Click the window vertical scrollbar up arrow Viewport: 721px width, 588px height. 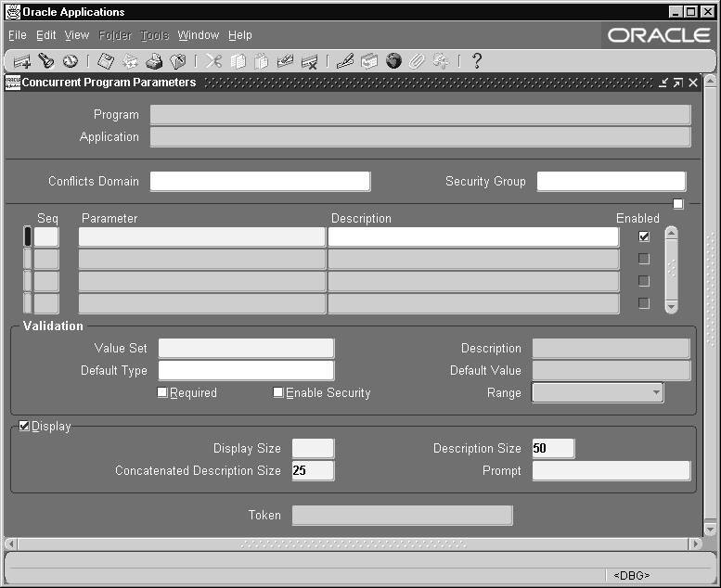[x=710, y=82]
